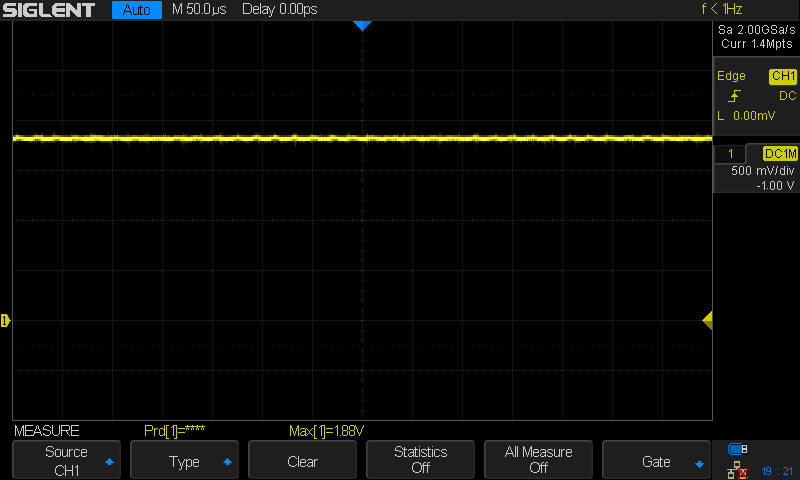Select the channel 1 tab number
The width and height of the screenshot is (800, 480).
click(731, 154)
